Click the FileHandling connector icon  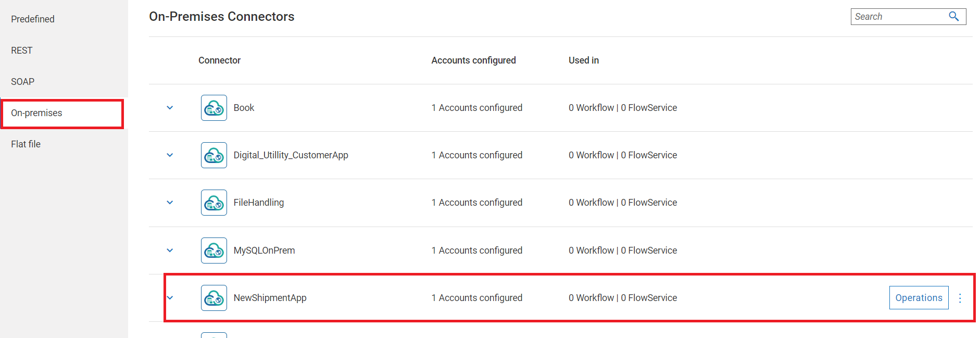pos(213,202)
